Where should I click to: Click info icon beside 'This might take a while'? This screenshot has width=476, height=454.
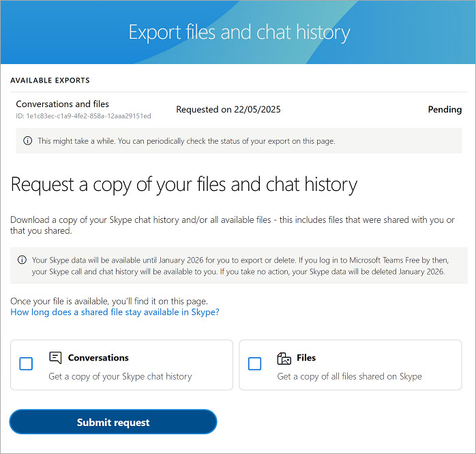coord(27,141)
